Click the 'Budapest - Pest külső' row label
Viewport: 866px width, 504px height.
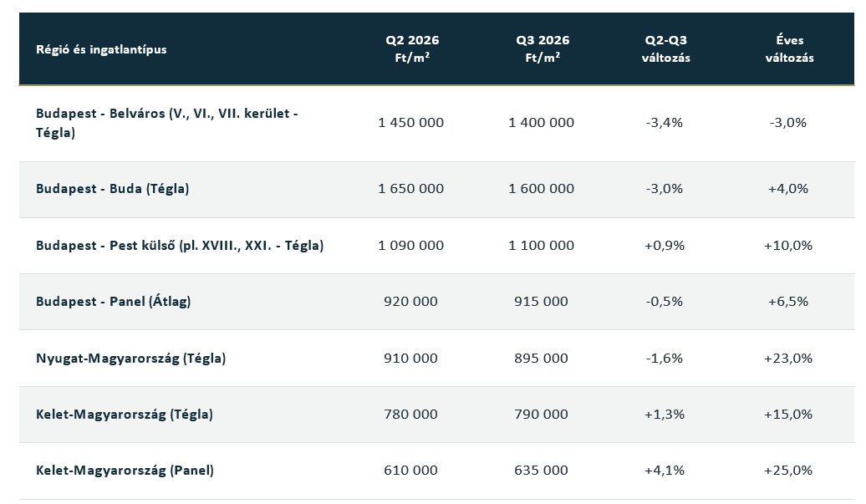pyautogui.click(x=180, y=245)
